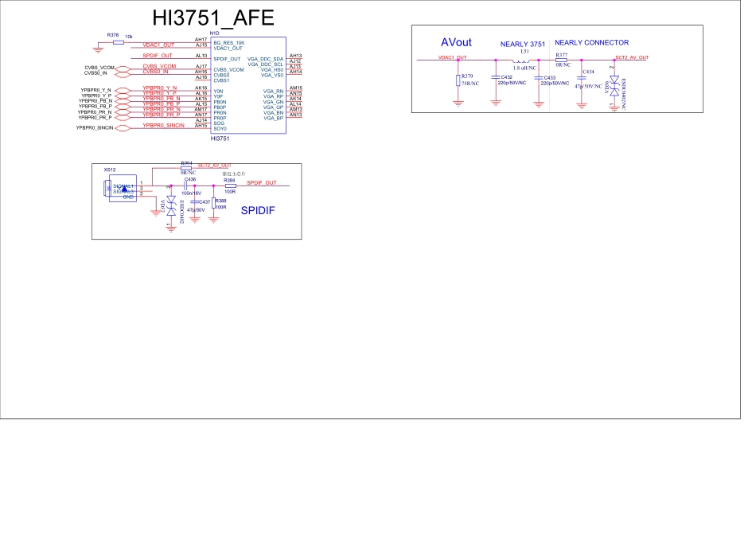Click the VGA_DDC_SDA pin name on HI3751
Screen dimensions: 756x535
pos(265,59)
